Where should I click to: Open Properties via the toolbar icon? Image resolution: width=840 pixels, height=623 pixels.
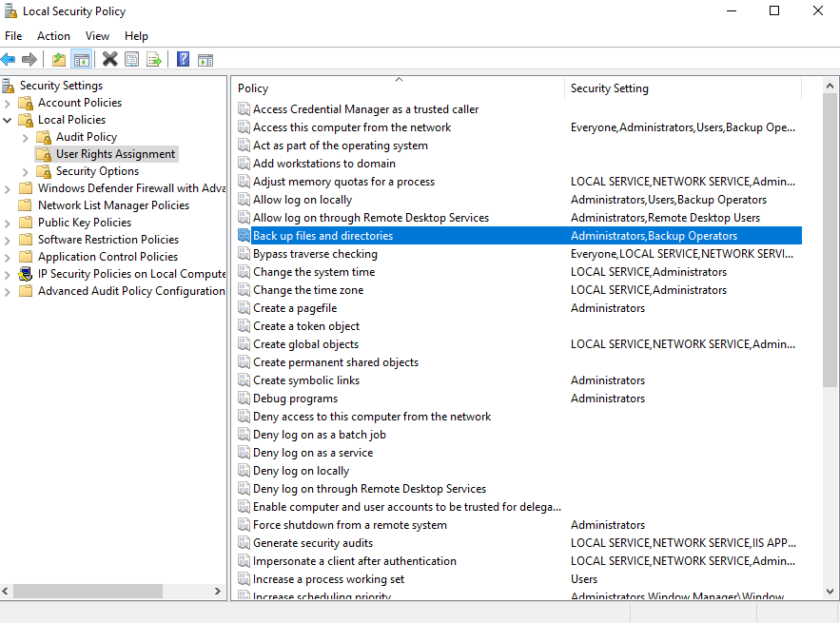132,59
